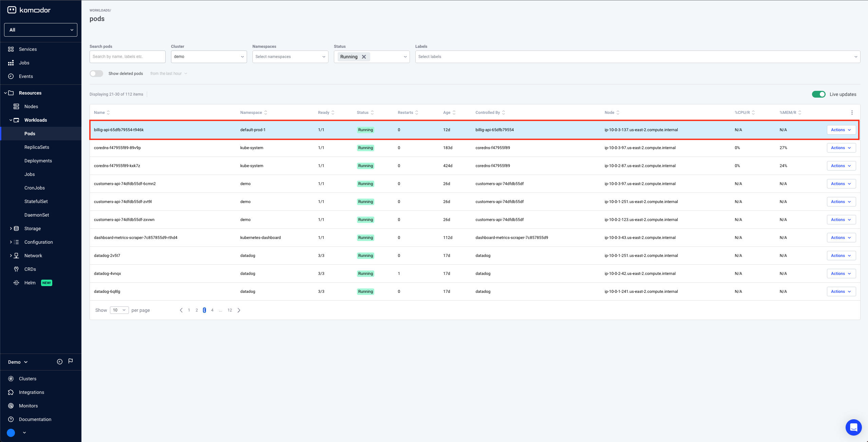Open StatefulSet in sidebar
The width and height of the screenshot is (868, 442).
pyautogui.click(x=36, y=201)
